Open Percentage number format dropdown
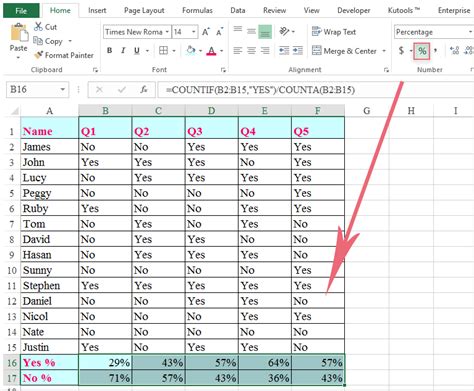Viewport: 474px width, 391px height. click(470, 32)
